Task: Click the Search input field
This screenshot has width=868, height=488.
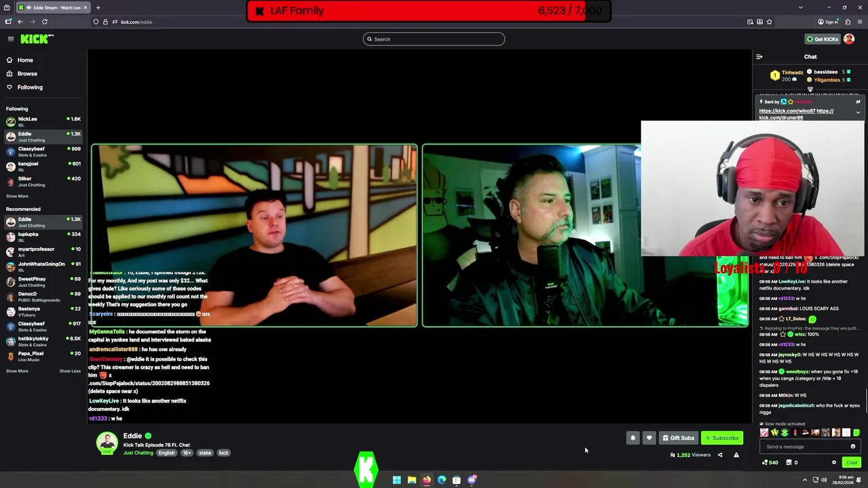Action: click(434, 39)
